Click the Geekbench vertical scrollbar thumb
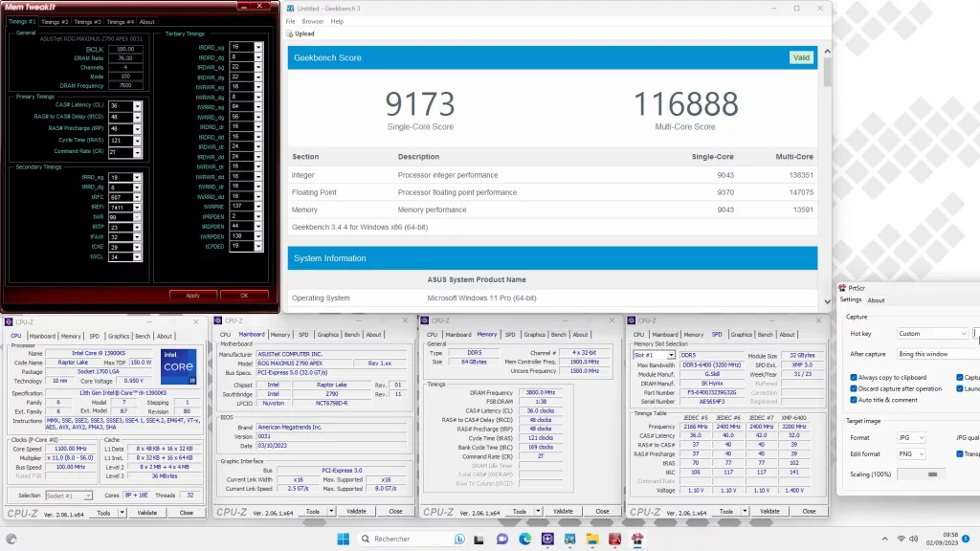 828,71
